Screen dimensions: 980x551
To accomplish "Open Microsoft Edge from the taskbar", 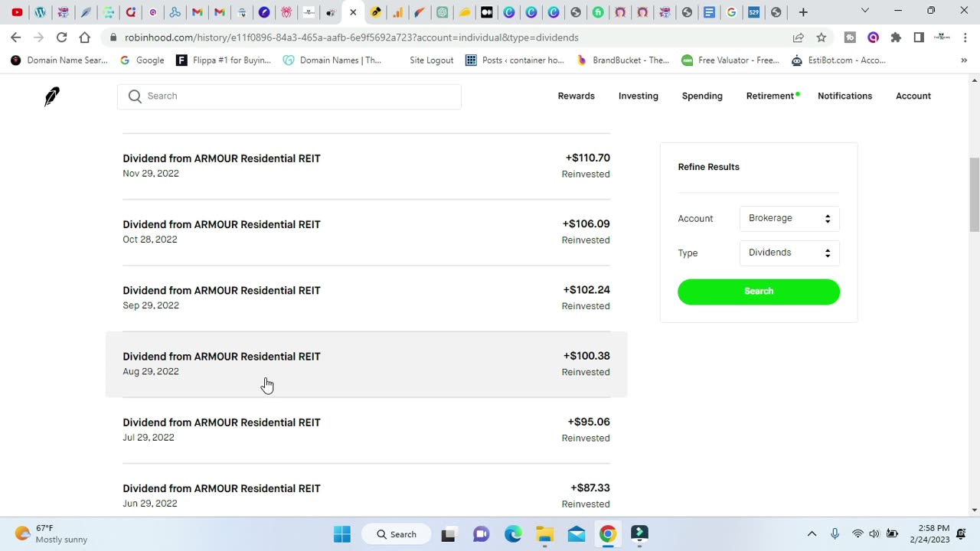I will (513, 534).
